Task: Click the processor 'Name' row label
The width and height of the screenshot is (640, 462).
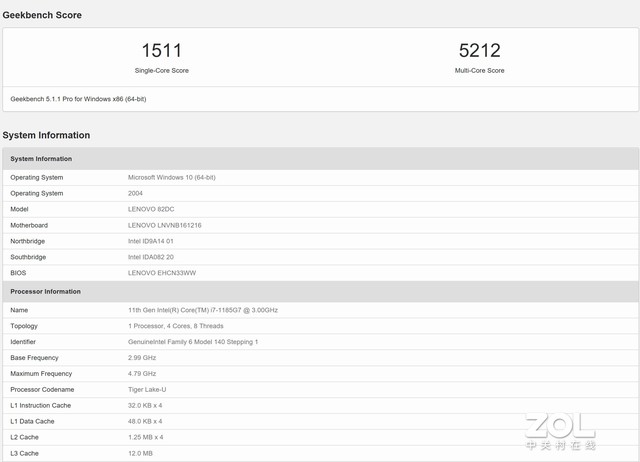Action: click(19, 310)
